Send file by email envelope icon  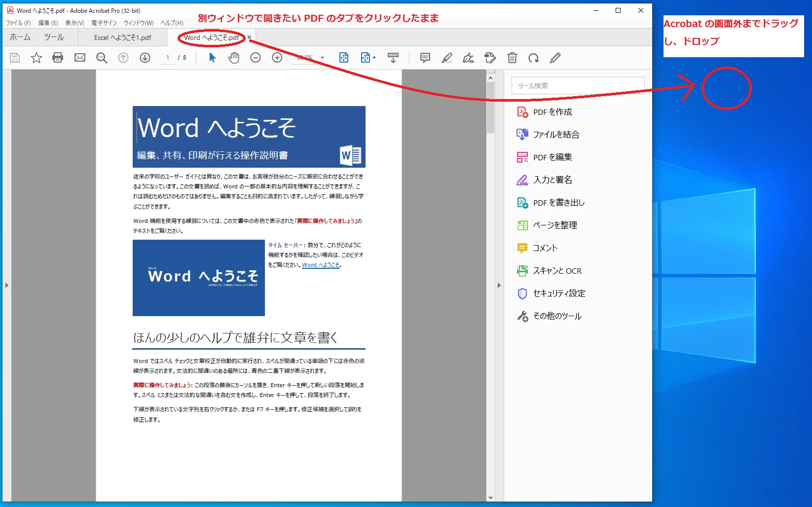[80, 58]
